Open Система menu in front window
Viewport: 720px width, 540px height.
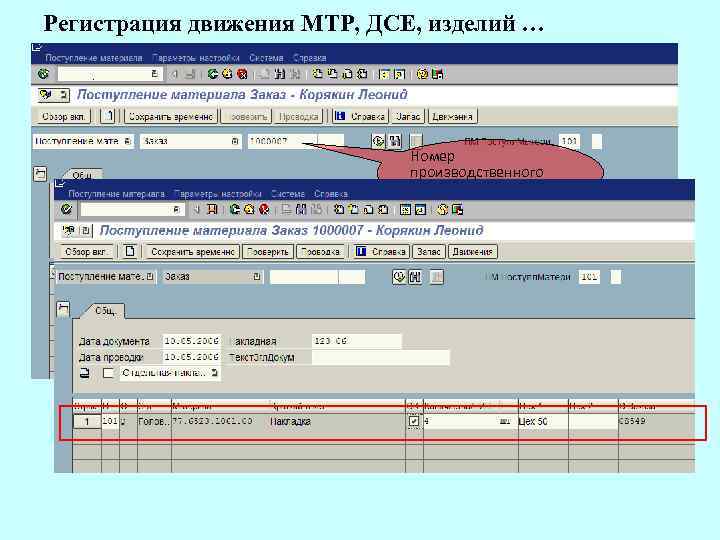click(288, 194)
